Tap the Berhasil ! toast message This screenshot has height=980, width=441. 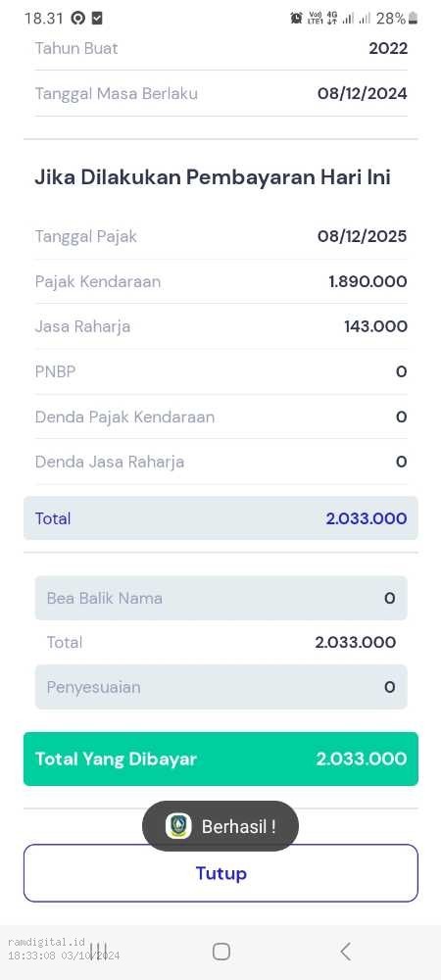220,826
